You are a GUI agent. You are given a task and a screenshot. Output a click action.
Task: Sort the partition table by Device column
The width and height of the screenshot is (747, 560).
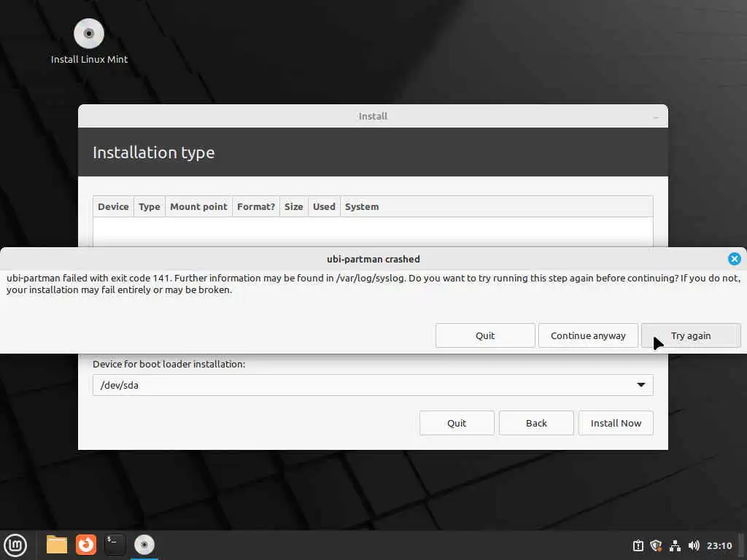(x=113, y=206)
